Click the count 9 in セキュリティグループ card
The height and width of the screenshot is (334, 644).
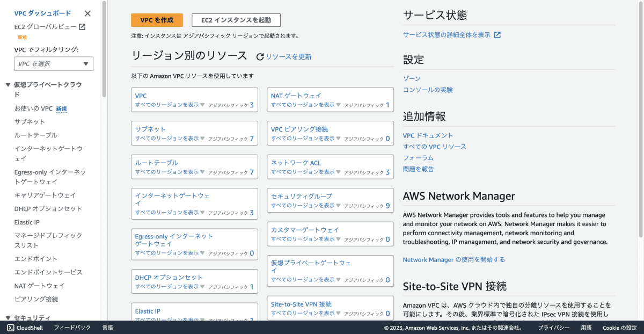[x=387, y=206]
